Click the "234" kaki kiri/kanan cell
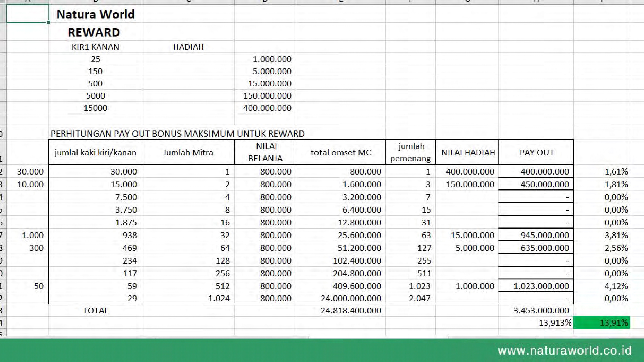The width and height of the screenshot is (644, 362). pyautogui.click(x=95, y=261)
